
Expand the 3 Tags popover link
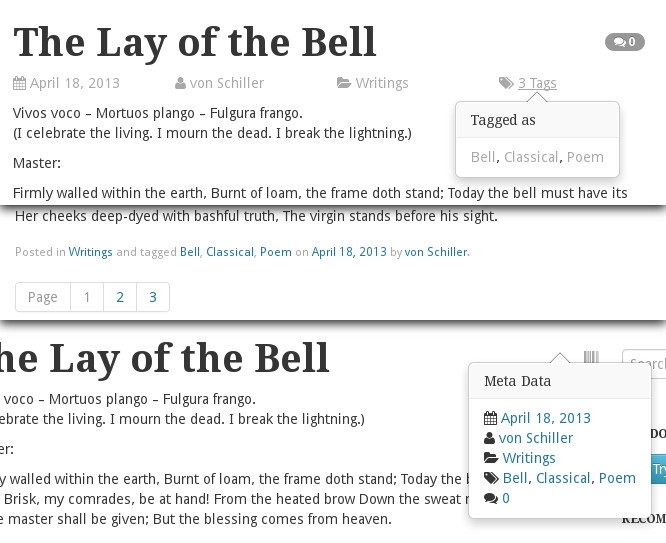tap(537, 84)
